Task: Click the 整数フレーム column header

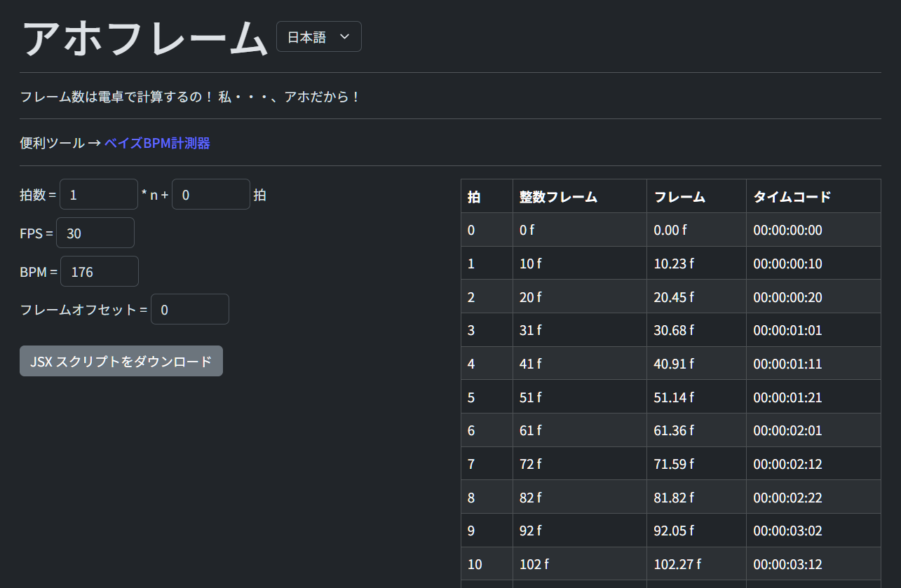Action: point(558,197)
